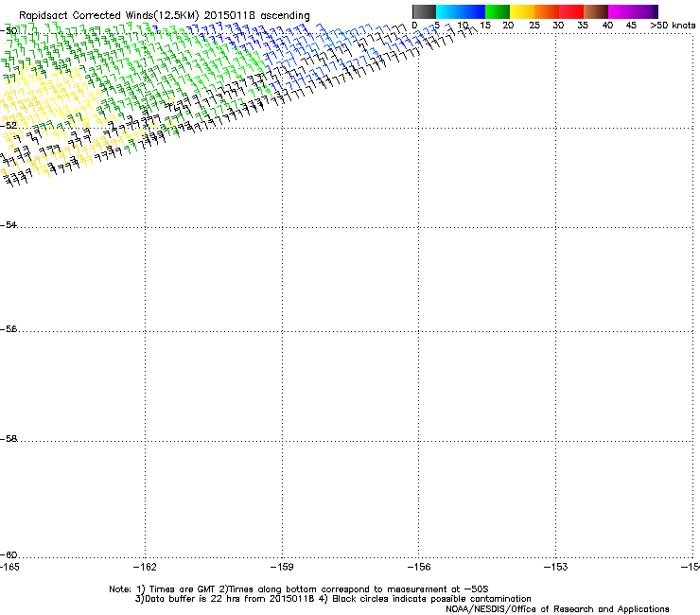Click the '-58' latitude axis label
This screenshot has height=615, width=700.
[x=9, y=439]
